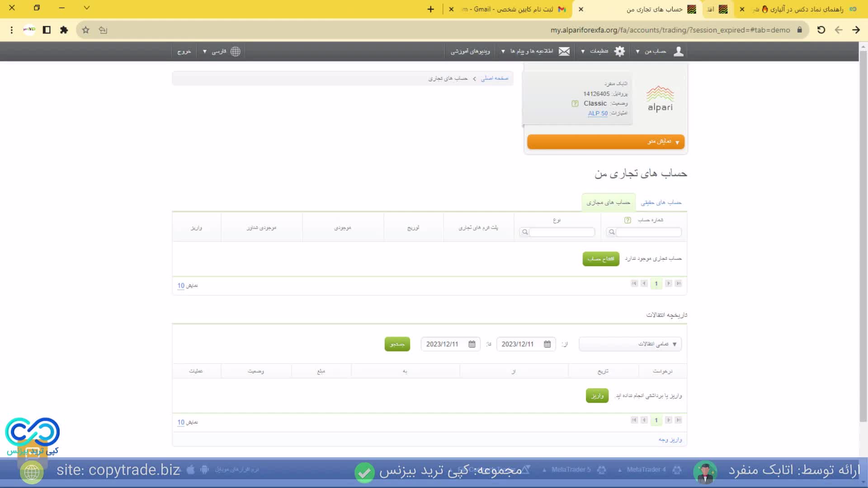Screen dimensions: 868x488
Task: Switch to the real accounts tab
Action: [660, 202]
